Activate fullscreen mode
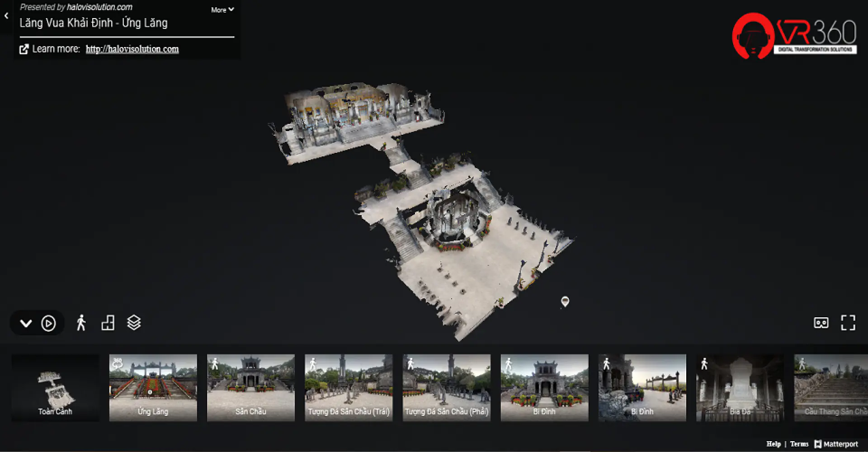868x452 pixels. (x=849, y=323)
